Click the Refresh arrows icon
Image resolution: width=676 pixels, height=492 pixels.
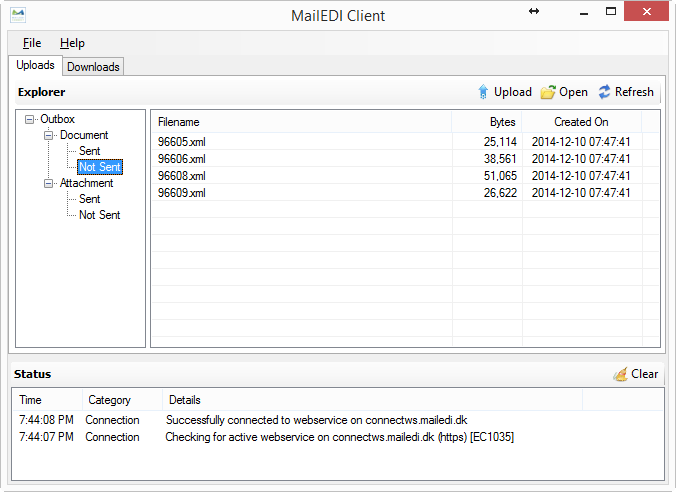604,91
